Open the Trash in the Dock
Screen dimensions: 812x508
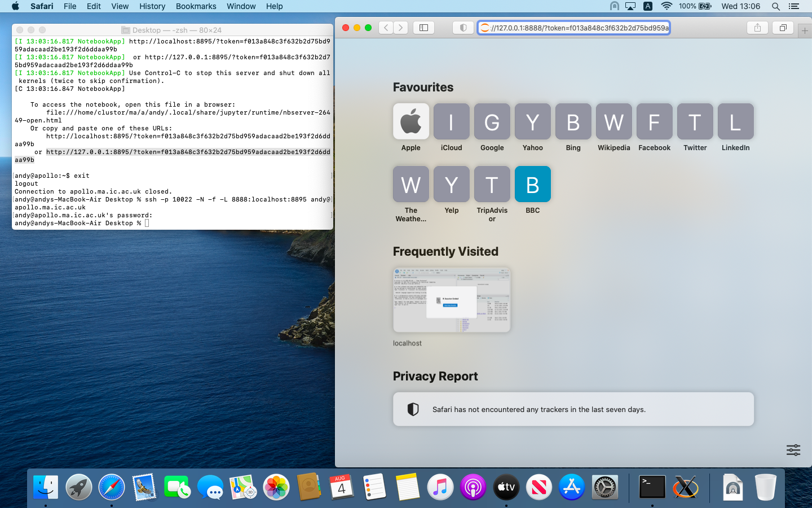pyautogui.click(x=766, y=487)
